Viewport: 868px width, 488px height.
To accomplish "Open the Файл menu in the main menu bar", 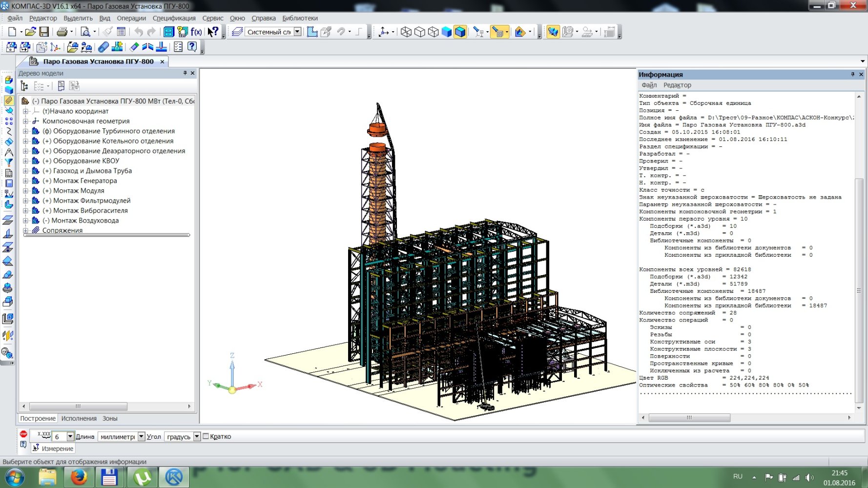I will (15, 18).
